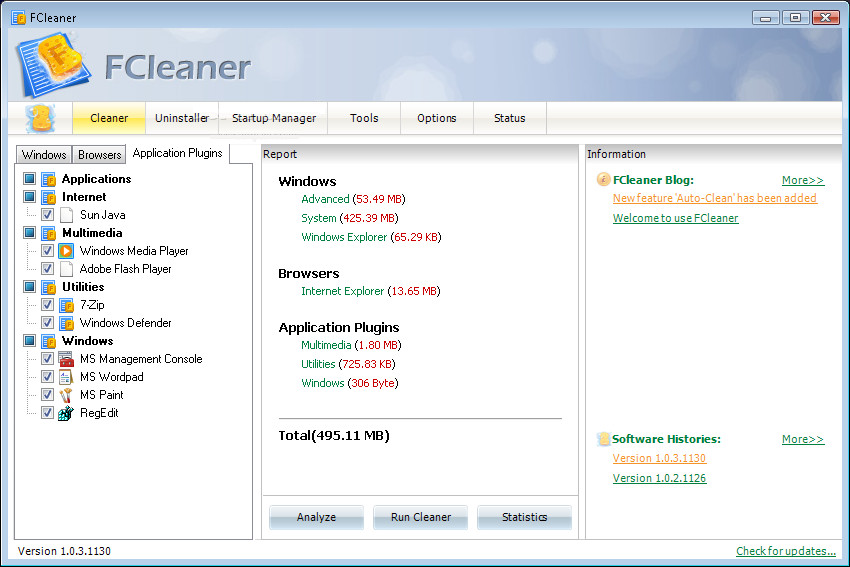
Task: Select the 'MS Management Console' tree label
Action: 141,359
